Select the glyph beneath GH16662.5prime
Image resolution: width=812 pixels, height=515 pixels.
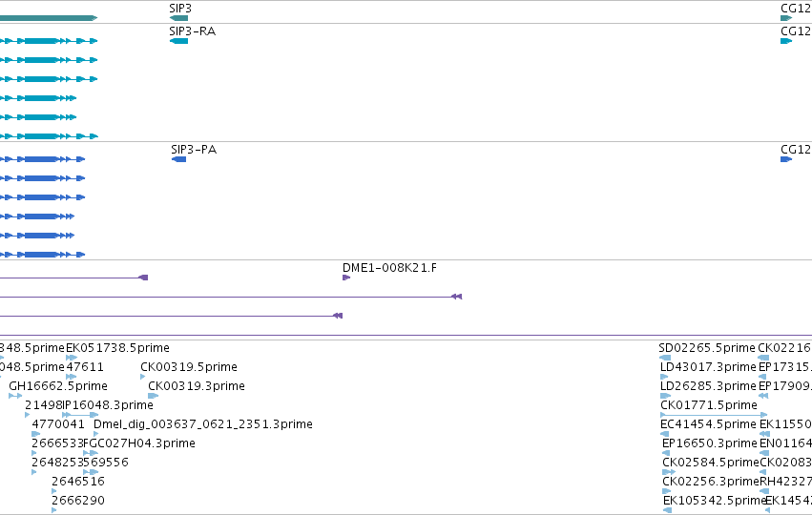(x=15, y=396)
